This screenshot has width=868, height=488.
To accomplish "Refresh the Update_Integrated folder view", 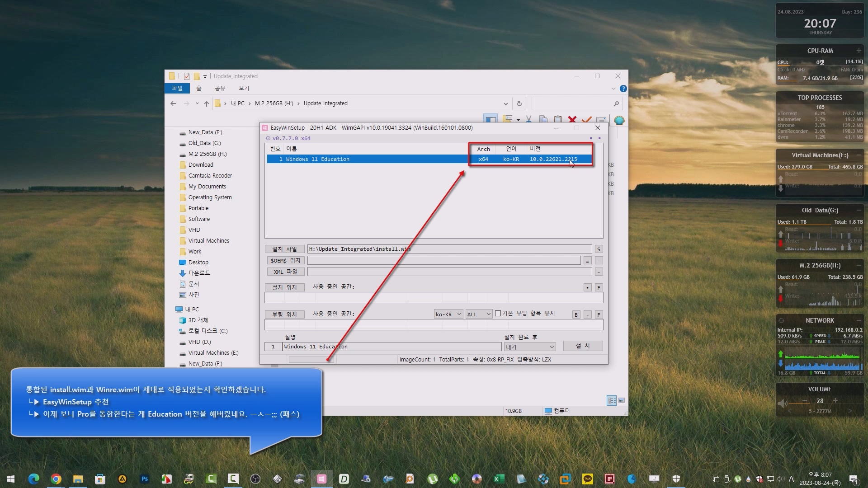I will click(519, 103).
